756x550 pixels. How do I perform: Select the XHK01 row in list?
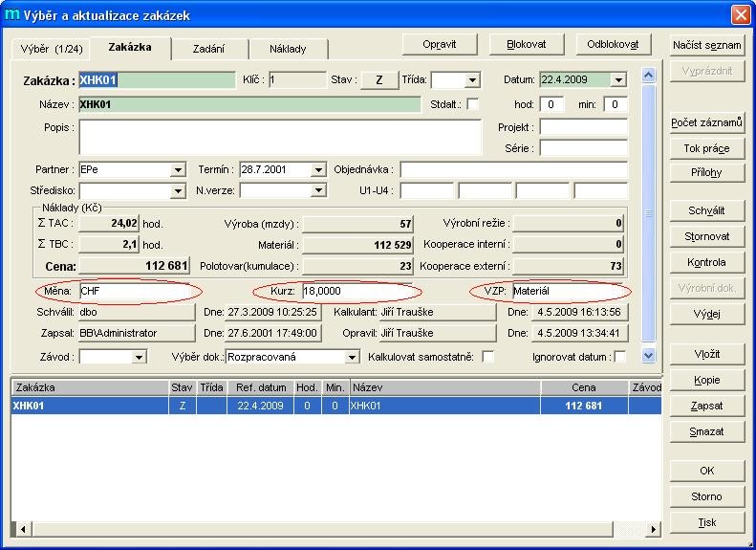click(x=336, y=406)
